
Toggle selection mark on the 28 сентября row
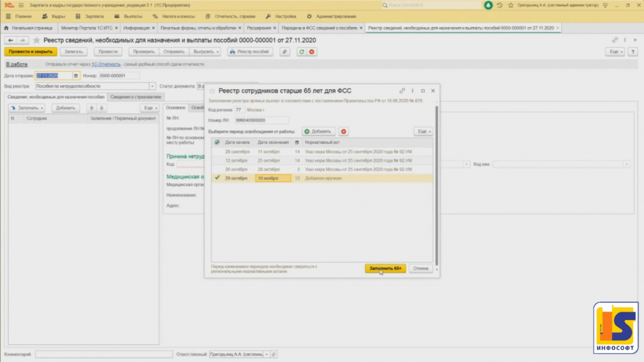point(218,152)
